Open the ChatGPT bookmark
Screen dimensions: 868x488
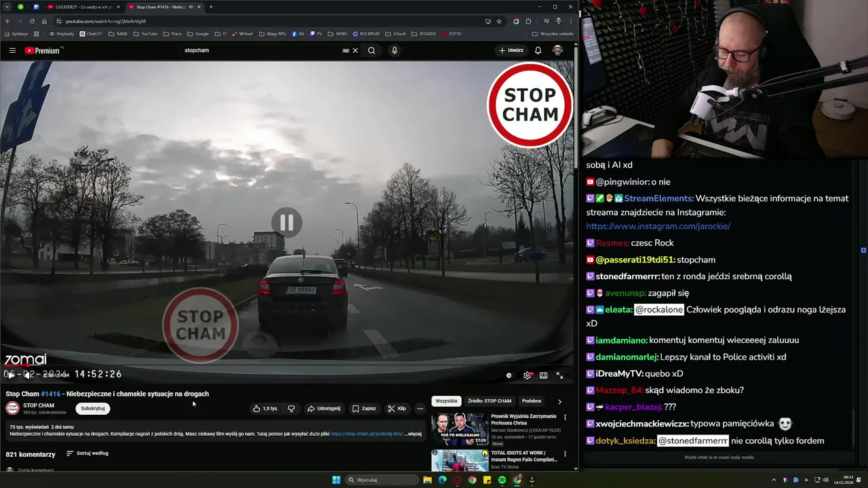tap(92, 33)
